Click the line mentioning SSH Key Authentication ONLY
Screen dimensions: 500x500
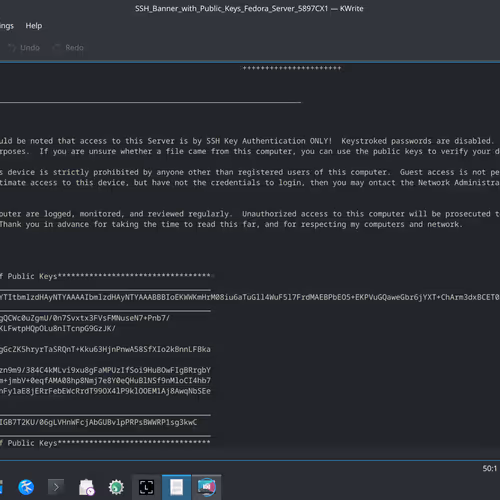point(247,141)
